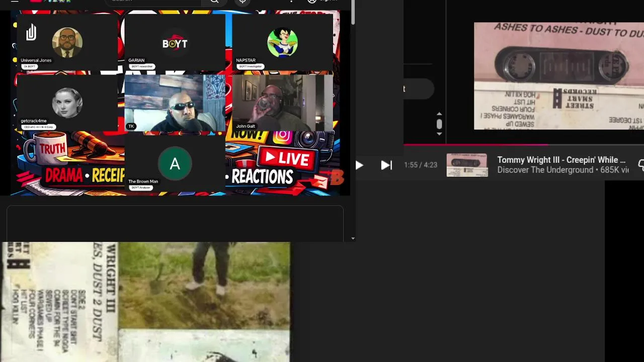Click the 'BOYT Analyzer' role tag
The image size is (644, 362).
tap(141, 188)
